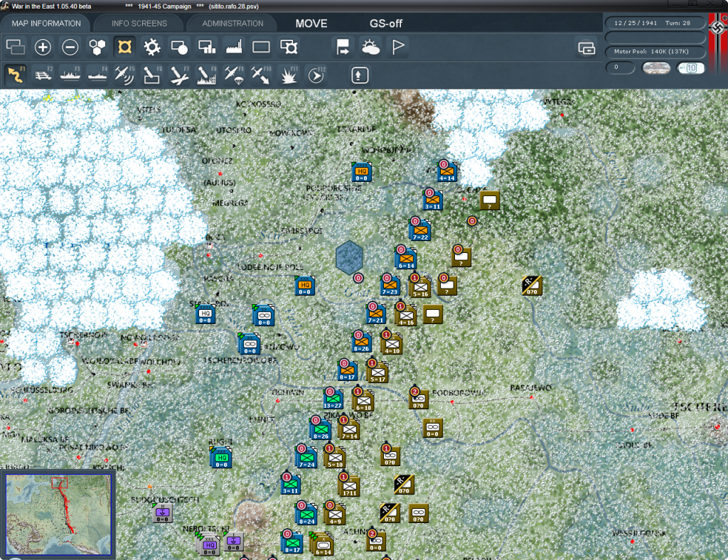Click the minimap overview
Viewport: 728px width, 560px height.
pyautogui.click(x=58, y=514)
